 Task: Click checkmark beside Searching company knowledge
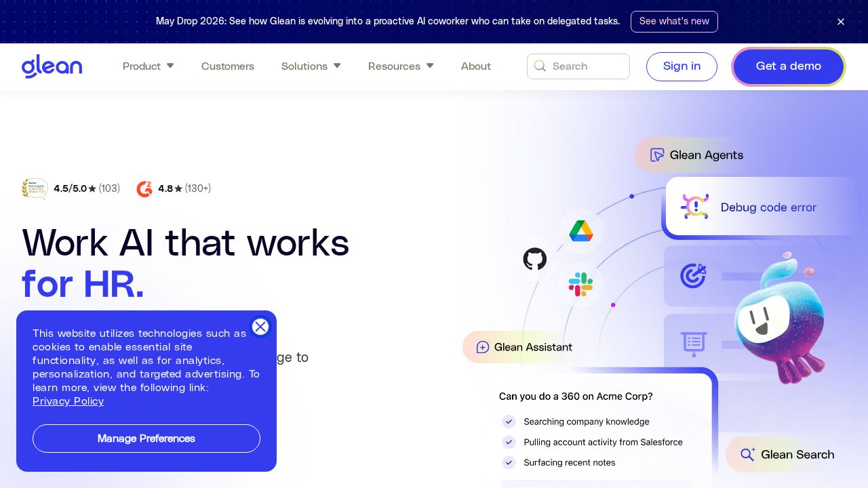(x=509, y=422)
